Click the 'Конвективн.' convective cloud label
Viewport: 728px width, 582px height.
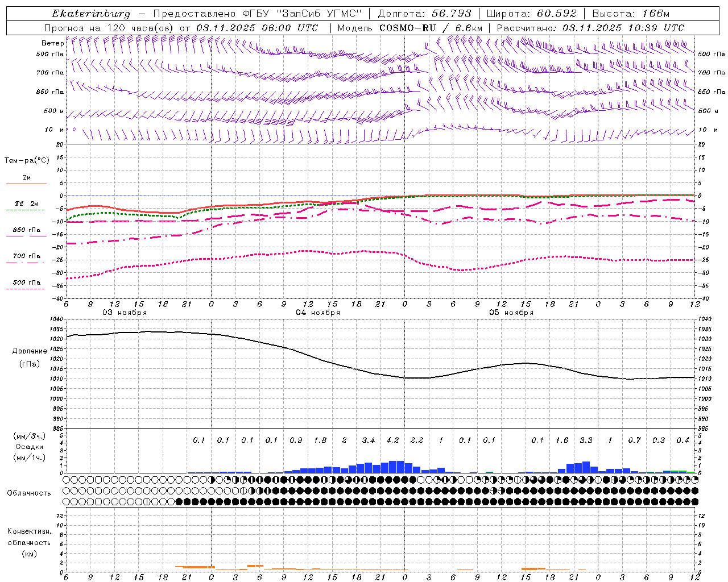tap(29, 531)
